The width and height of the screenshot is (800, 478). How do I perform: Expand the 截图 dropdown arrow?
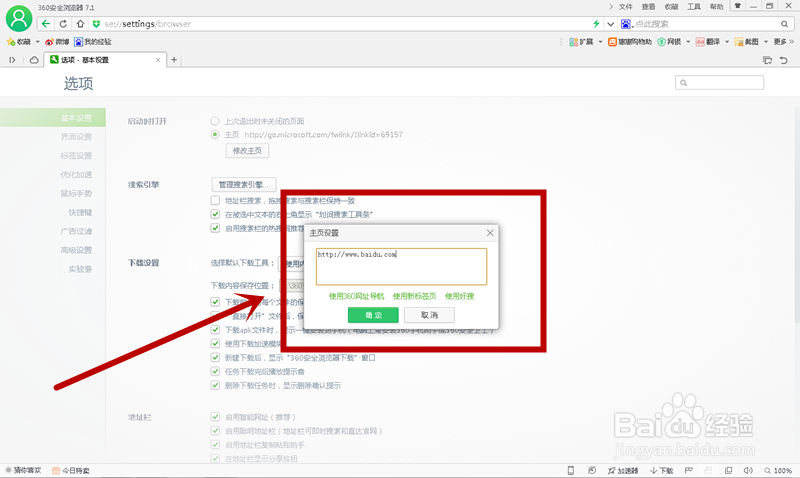(x=765, y=42)
